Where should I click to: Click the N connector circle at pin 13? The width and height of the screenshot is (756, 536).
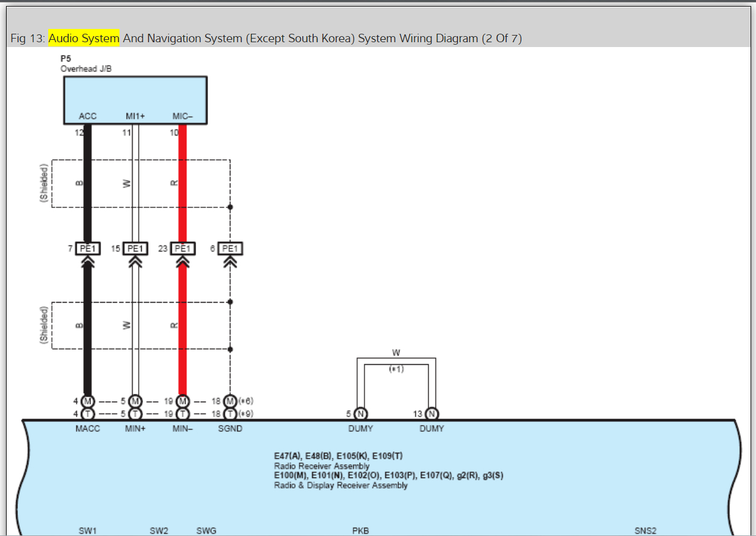(x=431, y=414)
